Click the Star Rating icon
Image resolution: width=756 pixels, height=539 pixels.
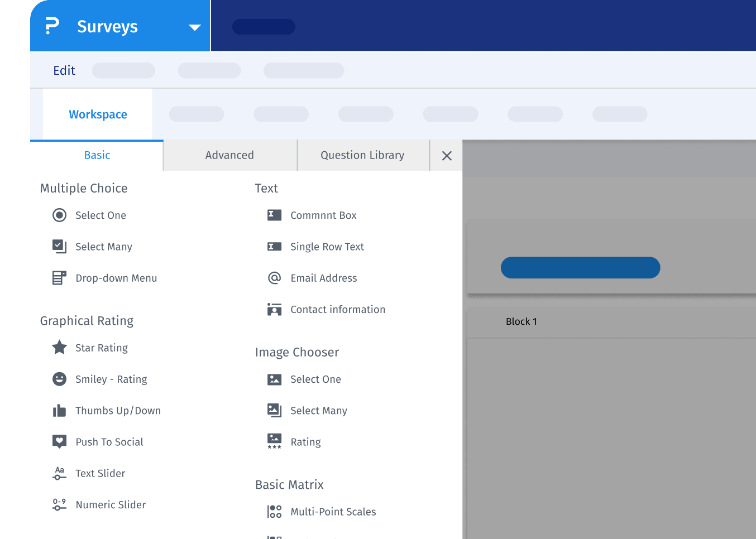[59, 348]
